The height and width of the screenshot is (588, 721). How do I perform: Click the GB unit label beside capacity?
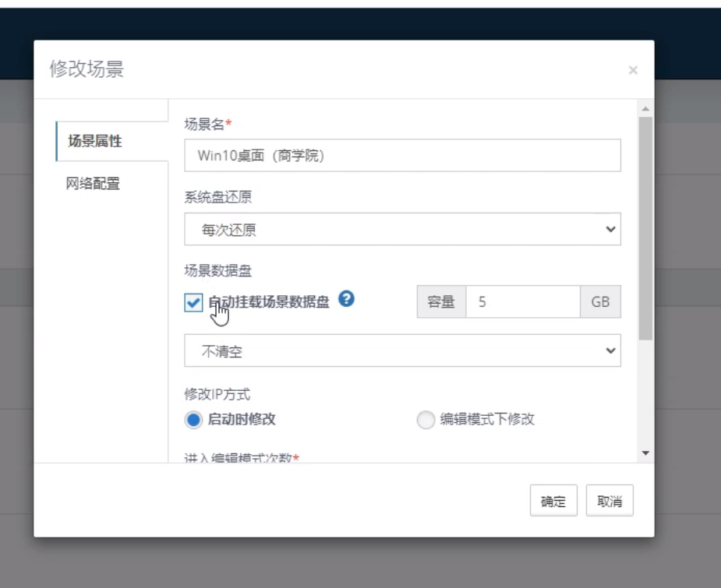click(x=600, y=302)
